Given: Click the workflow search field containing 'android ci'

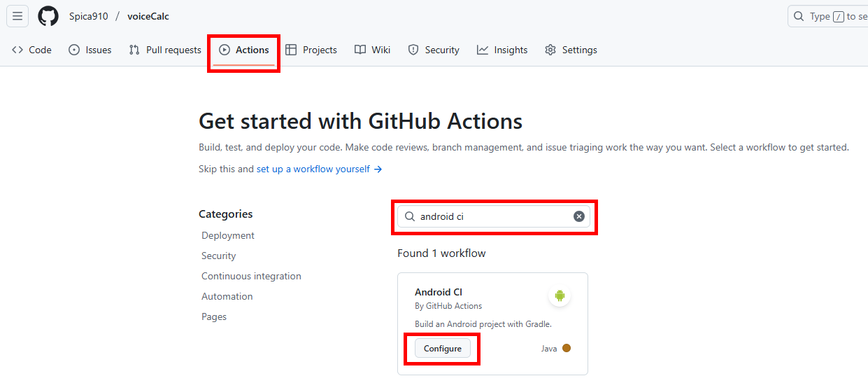Looking at the screenshot, I should [494, 216].
